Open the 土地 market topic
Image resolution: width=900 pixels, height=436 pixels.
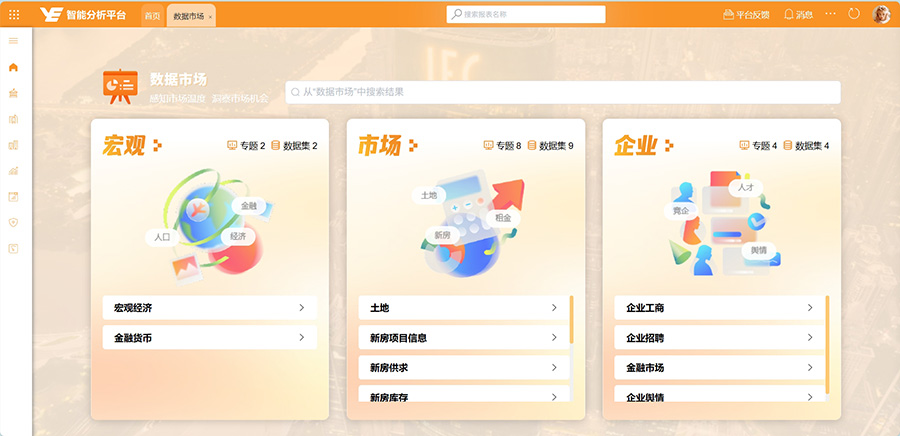(464, 308)
